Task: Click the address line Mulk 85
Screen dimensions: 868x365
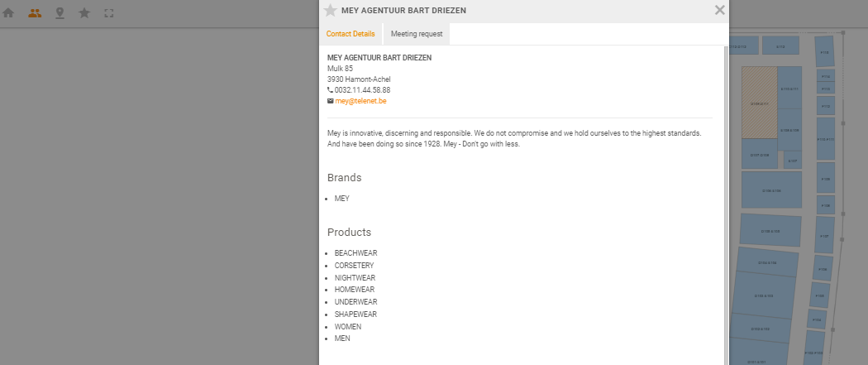Action: click(x=340, y=69)
